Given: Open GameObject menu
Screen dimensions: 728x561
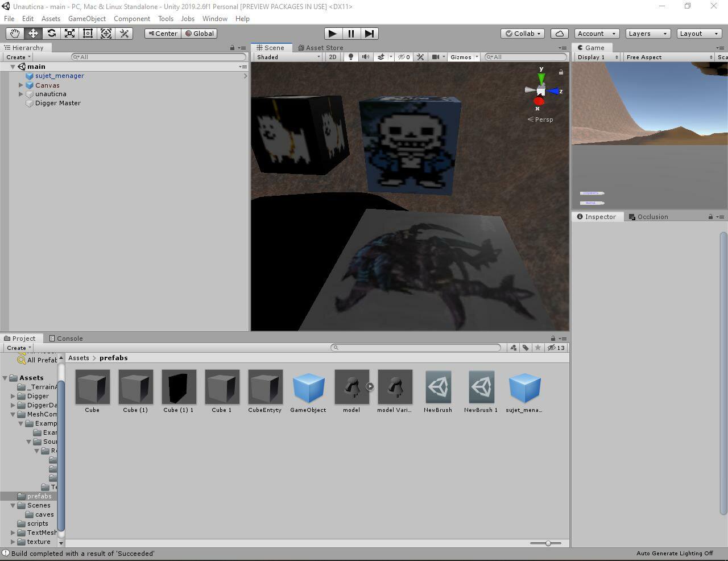Looking at the screenshot, I should [x=87, y=19].
